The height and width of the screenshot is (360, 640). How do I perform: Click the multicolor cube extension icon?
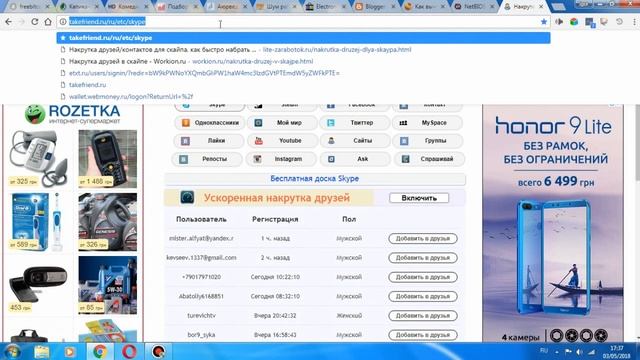coord(574,22)
